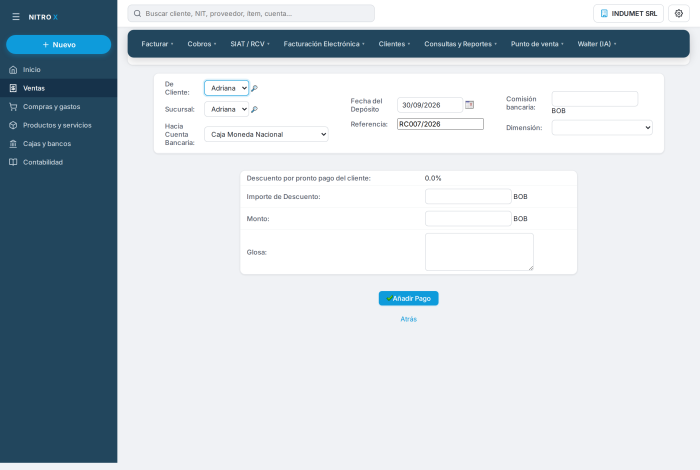Click the NITRO X logo
This screenshot has height=470, width=700.
pyautogui.click(x=43, y=17)
